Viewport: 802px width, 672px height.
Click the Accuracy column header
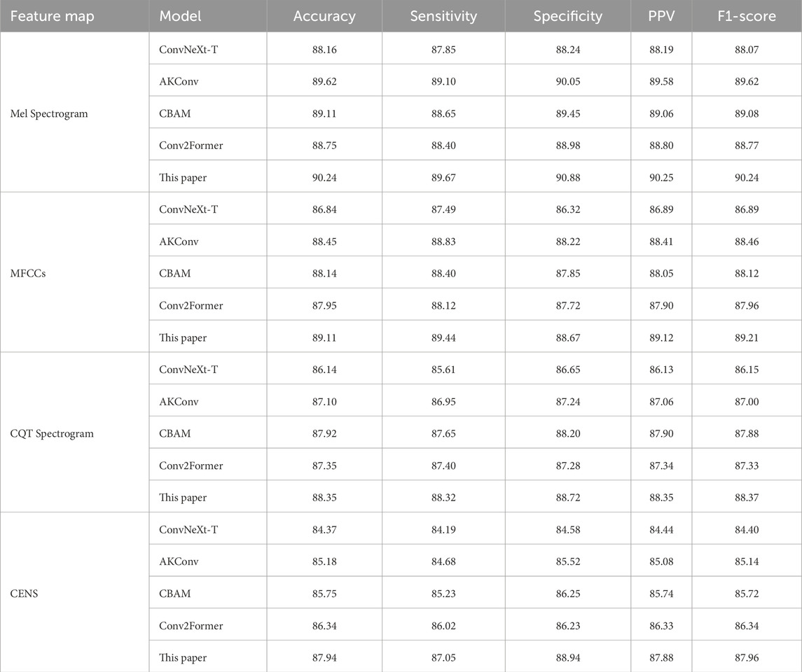pos(324,17)
